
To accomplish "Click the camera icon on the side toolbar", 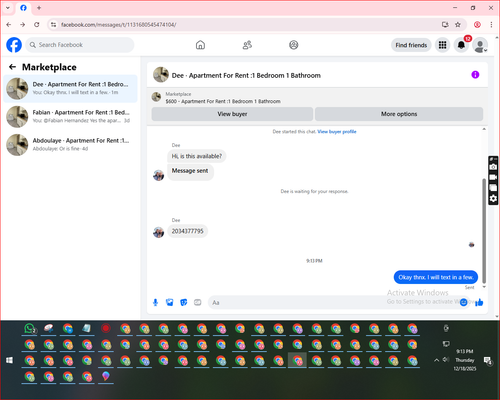I will pos(493,167).
